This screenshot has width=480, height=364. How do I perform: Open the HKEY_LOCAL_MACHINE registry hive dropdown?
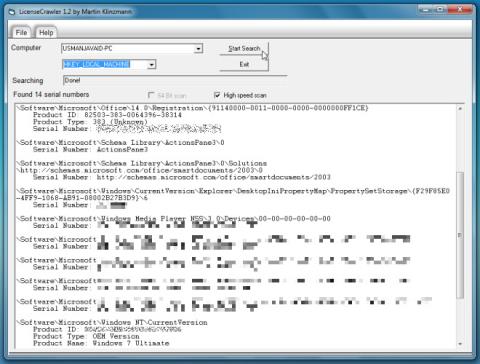152,64
